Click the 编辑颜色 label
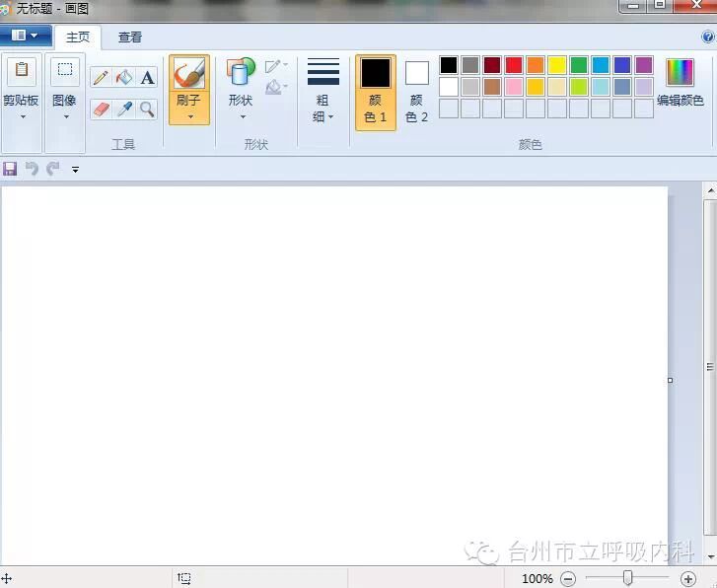 (x=680, y=101)
